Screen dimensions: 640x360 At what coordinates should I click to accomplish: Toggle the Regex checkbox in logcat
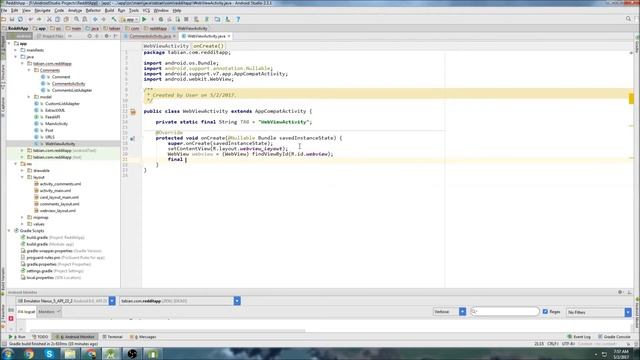pyautogui.click(x=545, y=311)
